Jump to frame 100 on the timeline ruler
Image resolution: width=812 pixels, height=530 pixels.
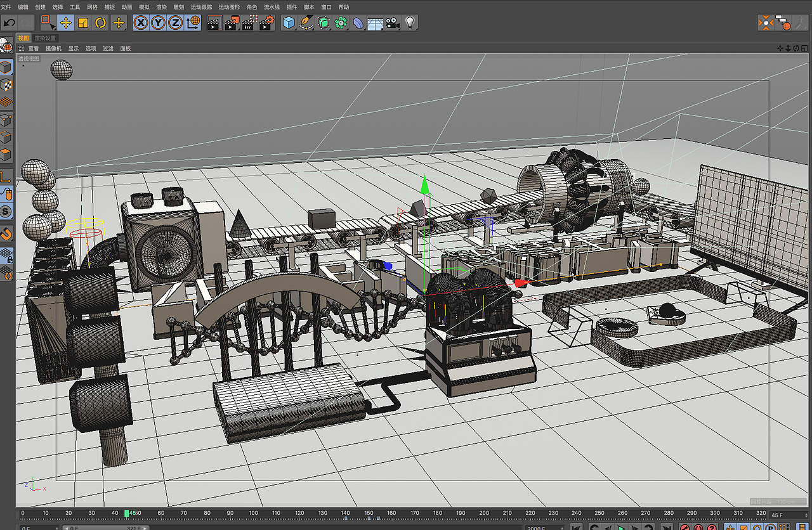(253, 513)
